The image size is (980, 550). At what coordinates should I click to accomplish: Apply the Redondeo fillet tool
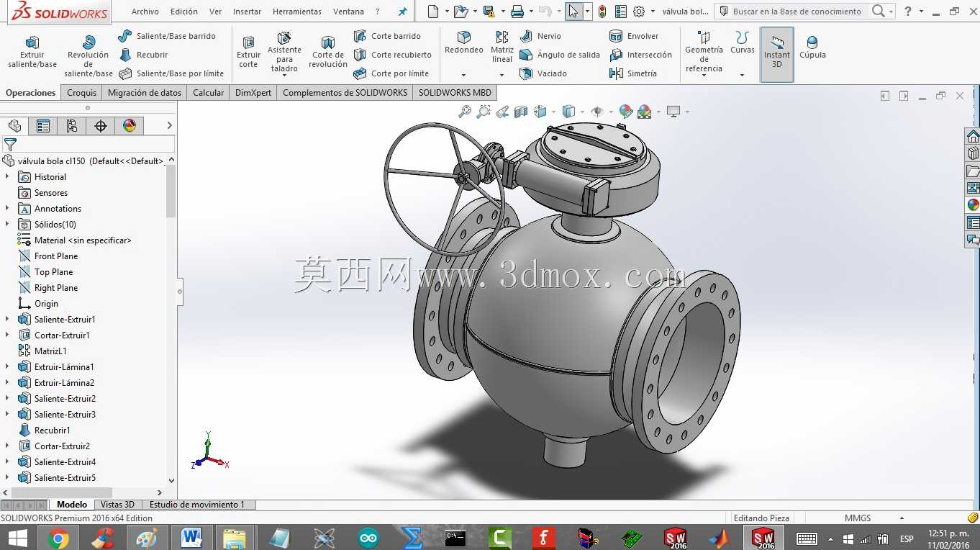pyautogui.click(x=464, y=42)
